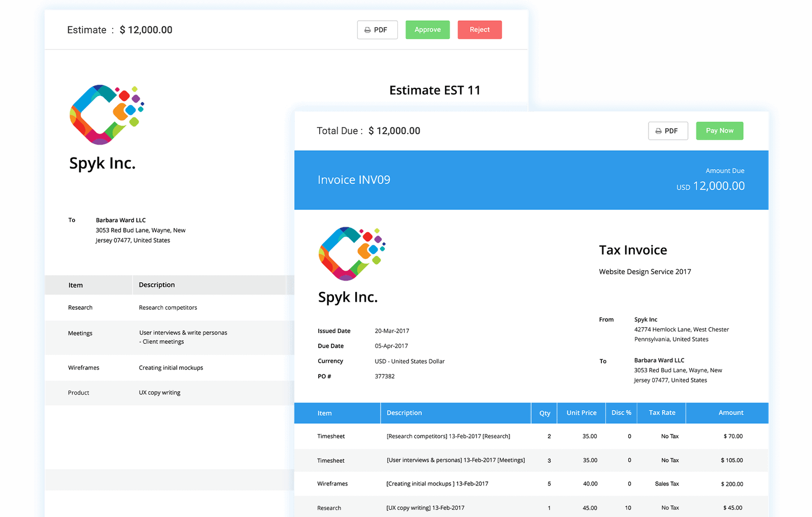
Task: Click the printer icon in estimate PDF button
Action: (x=367, y=30)
